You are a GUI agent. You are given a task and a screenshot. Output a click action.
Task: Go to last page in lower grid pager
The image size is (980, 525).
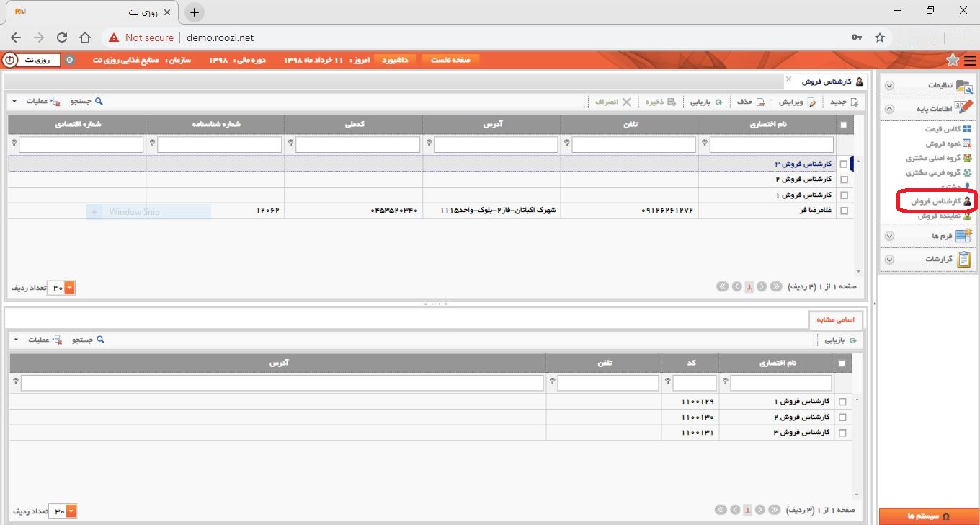point(722,511)
